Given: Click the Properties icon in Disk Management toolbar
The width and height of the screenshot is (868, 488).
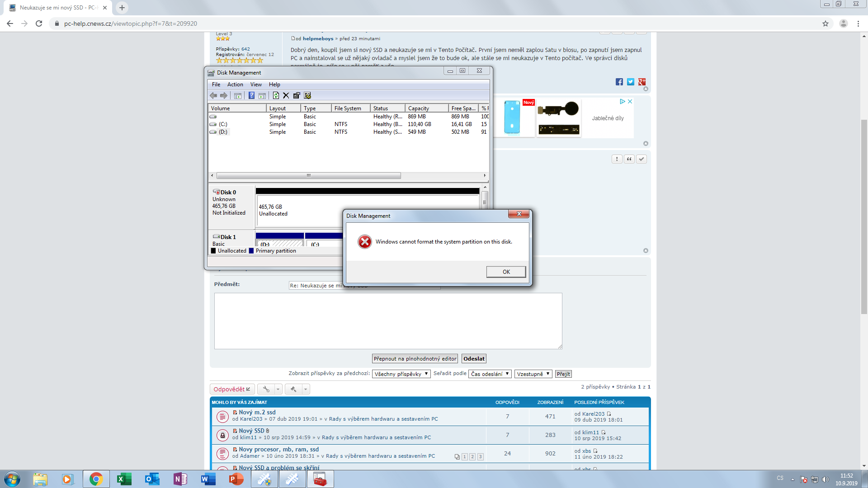Looking at the screenshot, I should [x=297, y=95].
